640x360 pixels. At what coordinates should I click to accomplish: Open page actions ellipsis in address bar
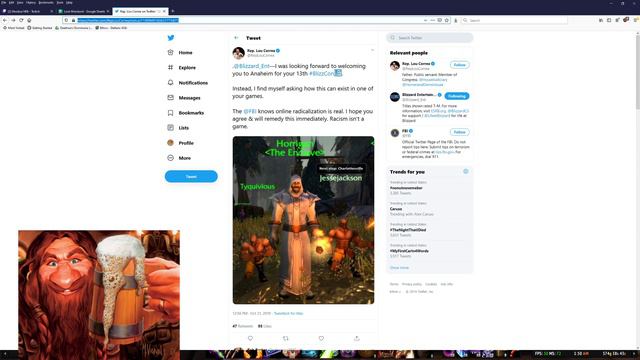coord(433,20)
